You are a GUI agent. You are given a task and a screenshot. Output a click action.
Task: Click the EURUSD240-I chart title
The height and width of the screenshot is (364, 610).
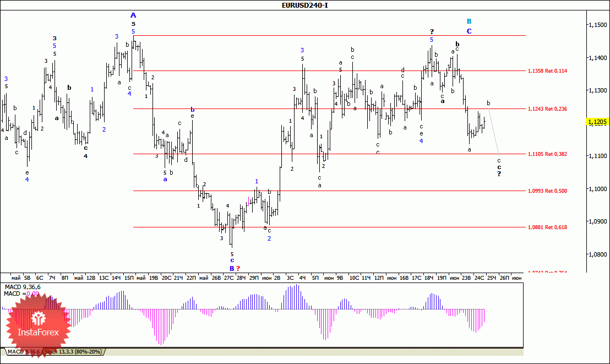305,6
